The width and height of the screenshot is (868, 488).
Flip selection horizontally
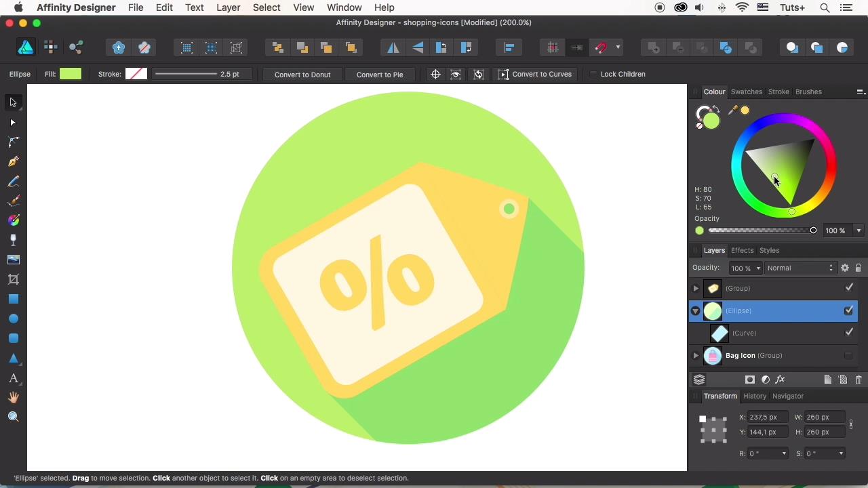click(393, 47)
